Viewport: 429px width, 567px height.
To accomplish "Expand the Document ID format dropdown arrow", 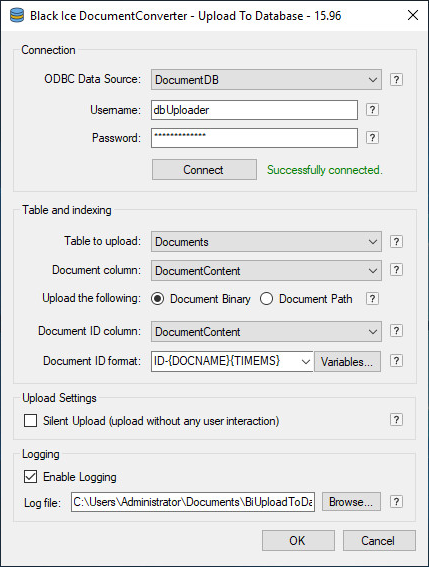I will click(x=306, y=361).
